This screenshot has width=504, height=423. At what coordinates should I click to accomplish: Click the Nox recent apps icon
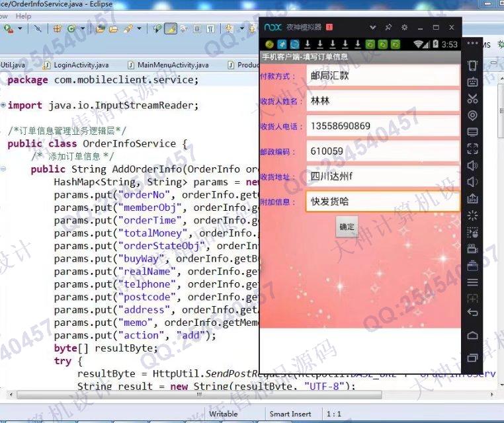[472, 358]
